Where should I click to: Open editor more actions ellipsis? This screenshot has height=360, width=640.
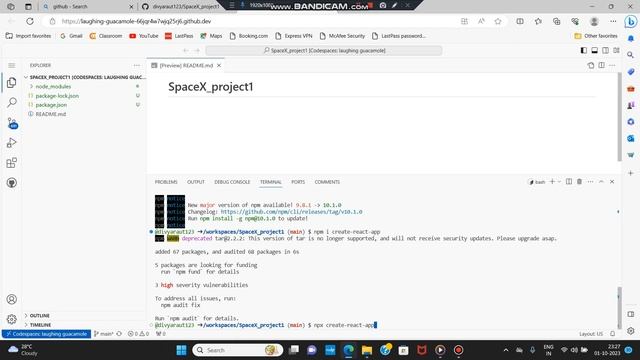click(x=612, y=65)
